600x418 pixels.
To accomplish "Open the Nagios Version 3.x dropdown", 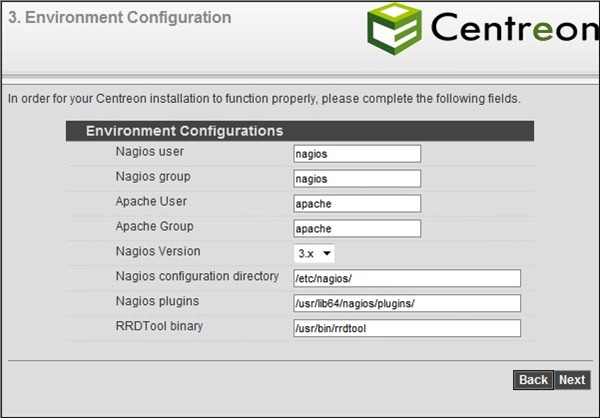I will coord(314,253).
